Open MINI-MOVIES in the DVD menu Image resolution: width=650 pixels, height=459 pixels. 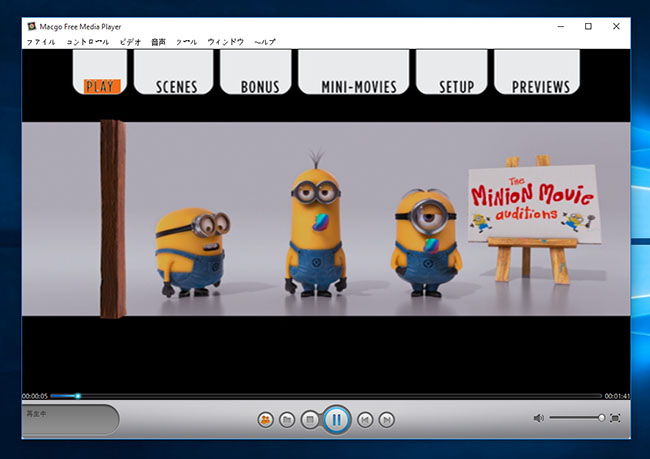358,87
